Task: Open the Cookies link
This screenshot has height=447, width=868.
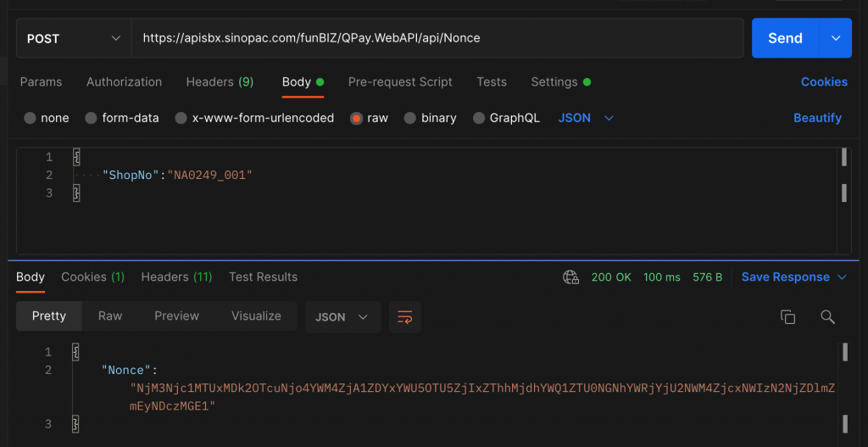Action: point(824,82)
